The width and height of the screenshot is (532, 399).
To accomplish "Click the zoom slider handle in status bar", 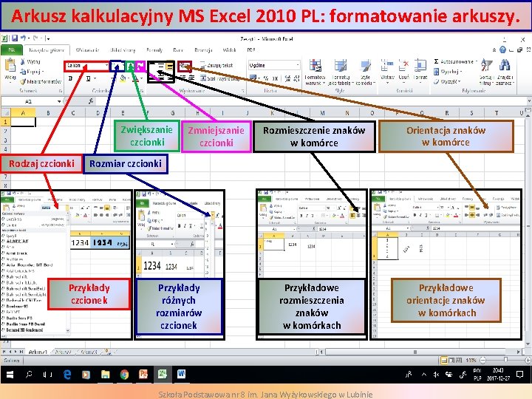I will click(505, 360).
